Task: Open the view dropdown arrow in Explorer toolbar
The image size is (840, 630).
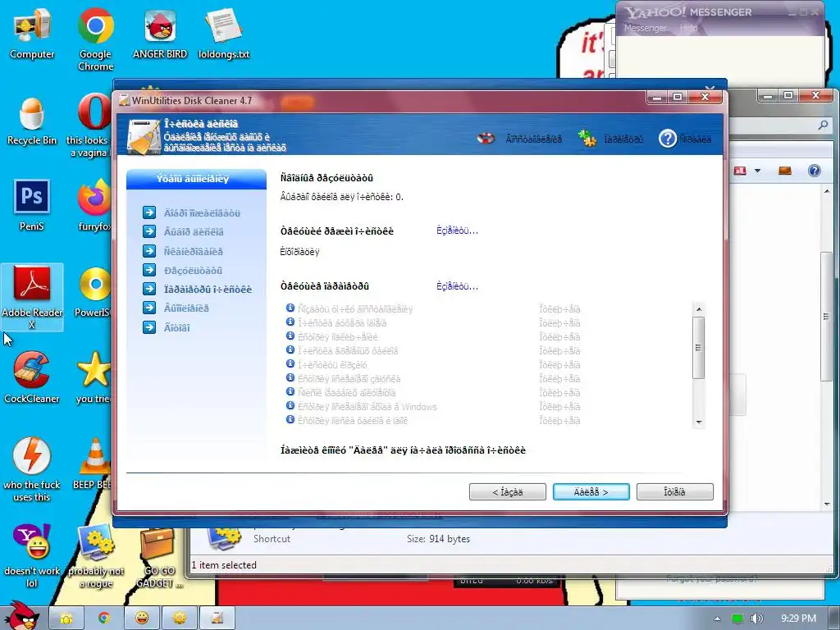Action: (757, 171)
